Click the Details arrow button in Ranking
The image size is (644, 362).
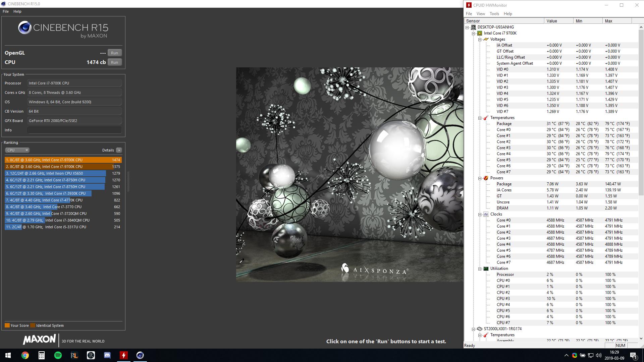119,150
